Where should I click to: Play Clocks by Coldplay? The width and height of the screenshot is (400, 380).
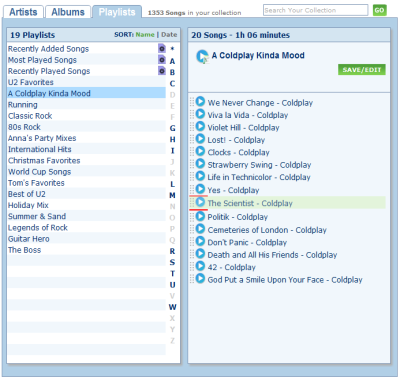tap(200, 151)
